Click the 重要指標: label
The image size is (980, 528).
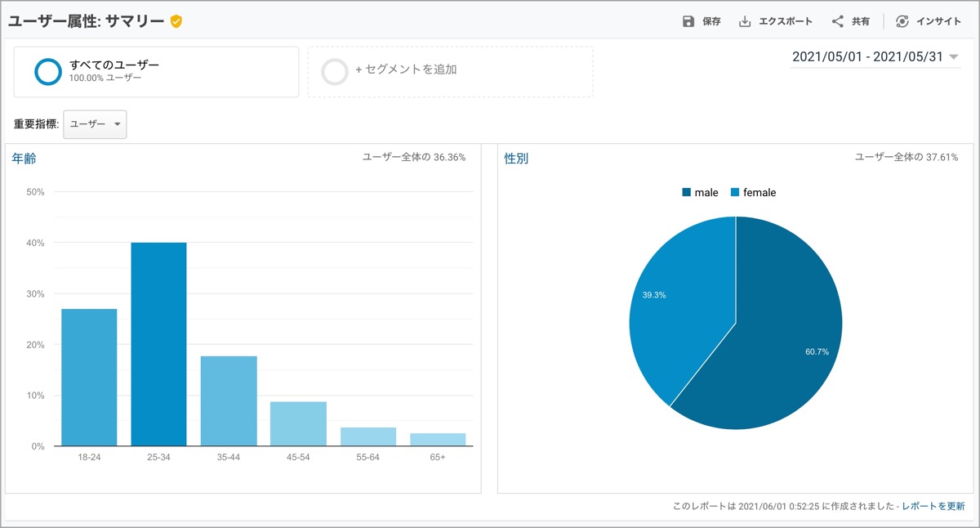pos(36,124)
